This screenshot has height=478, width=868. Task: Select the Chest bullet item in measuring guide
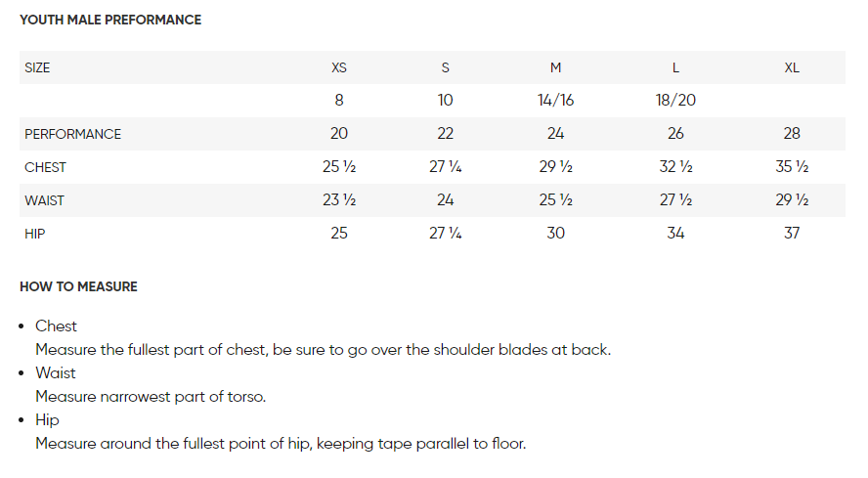click(x=56, y=326)
